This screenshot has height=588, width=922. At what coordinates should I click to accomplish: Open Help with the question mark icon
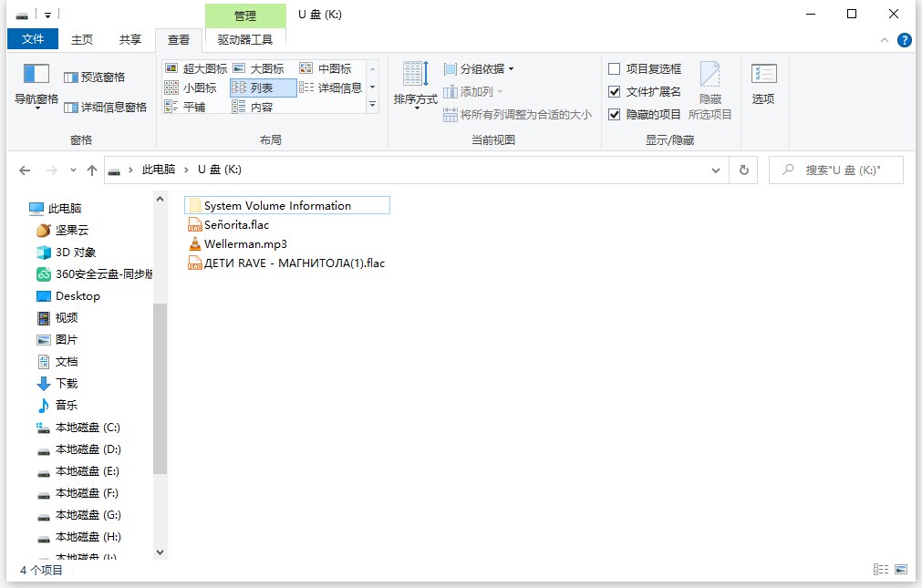[x=903, y=39]
